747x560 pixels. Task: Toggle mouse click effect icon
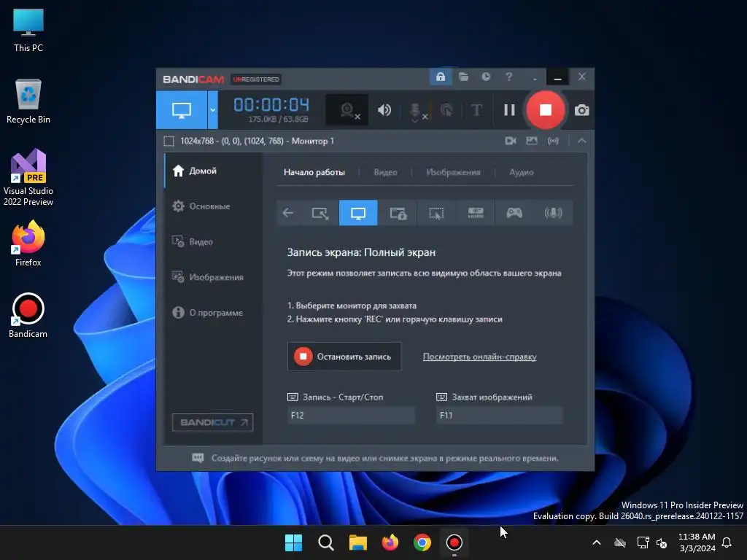point(446,111)
